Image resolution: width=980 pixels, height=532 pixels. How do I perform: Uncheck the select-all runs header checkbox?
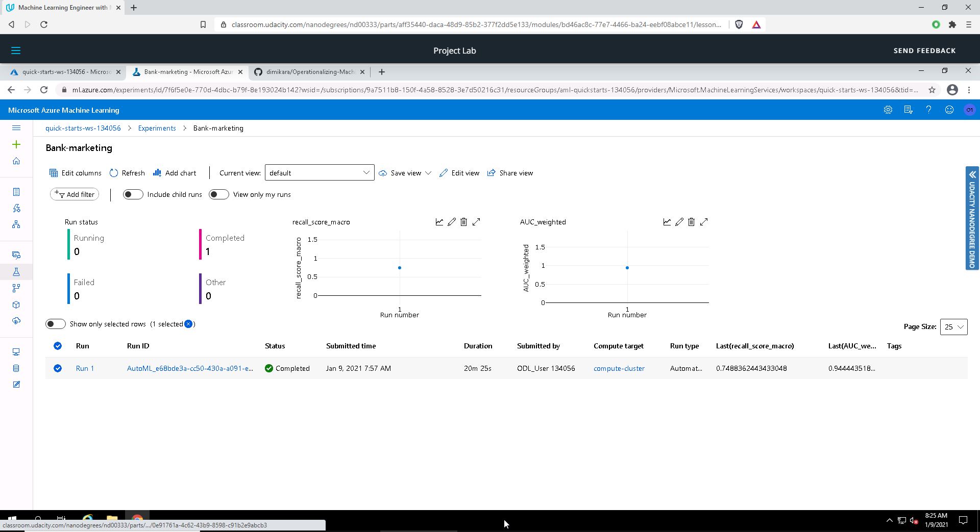pyautogui.click(x=58, y=346)
